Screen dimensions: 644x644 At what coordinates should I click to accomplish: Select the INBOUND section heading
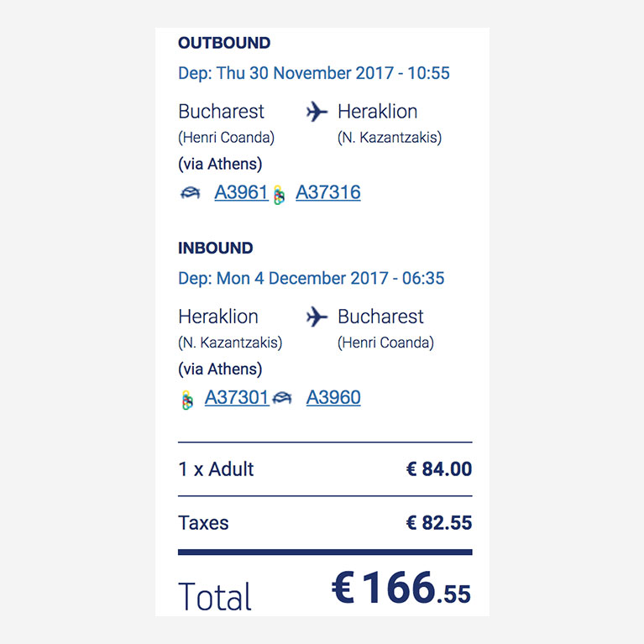click(216, 248)
